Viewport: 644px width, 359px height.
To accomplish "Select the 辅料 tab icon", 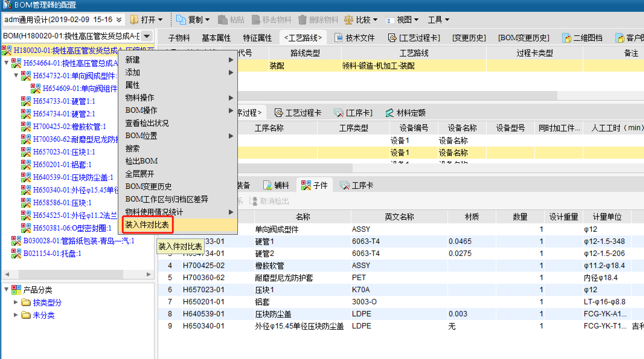I will [268, 185].
